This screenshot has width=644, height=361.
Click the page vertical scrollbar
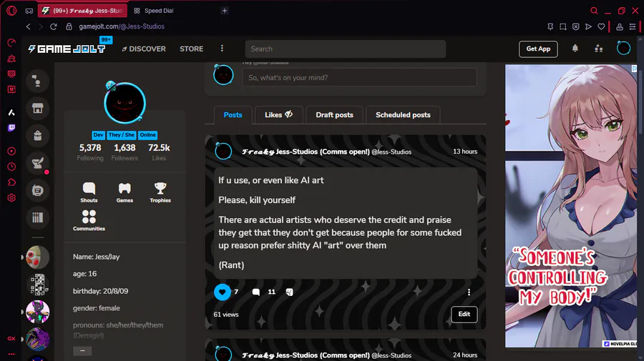pyautogui.click(x=640, y=102)
